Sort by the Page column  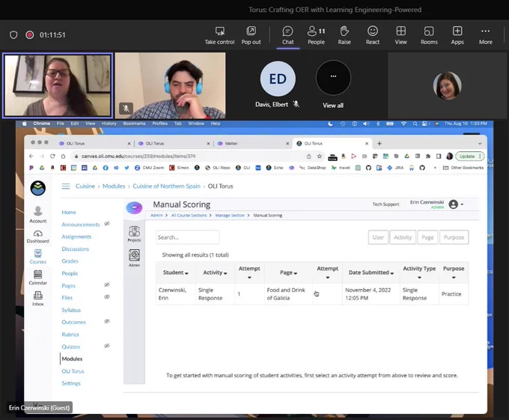[289, 273]
